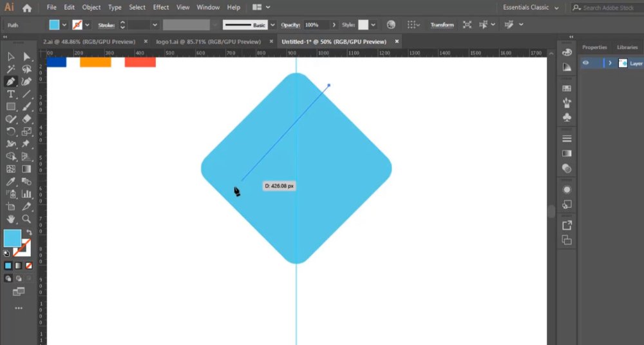Open fill color dropdown in control bar
This screenshot has height=345, width=644.
64,25
